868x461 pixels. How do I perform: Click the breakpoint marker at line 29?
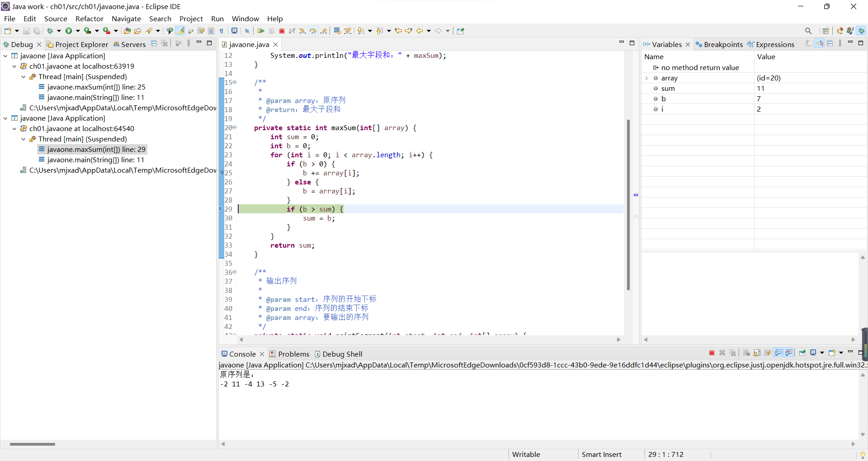221,209
